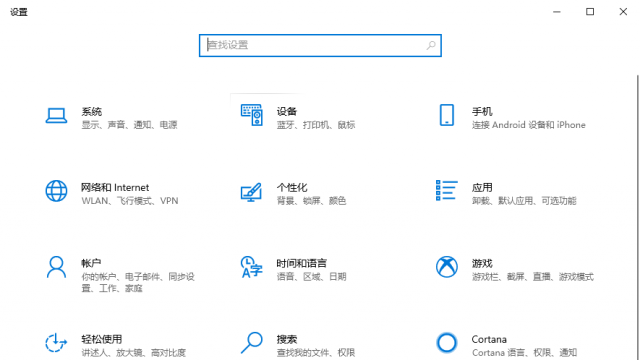Open the 搜索 settings title
The width and height of the screenshot is (640, 360).
click(x=287, y=339)
